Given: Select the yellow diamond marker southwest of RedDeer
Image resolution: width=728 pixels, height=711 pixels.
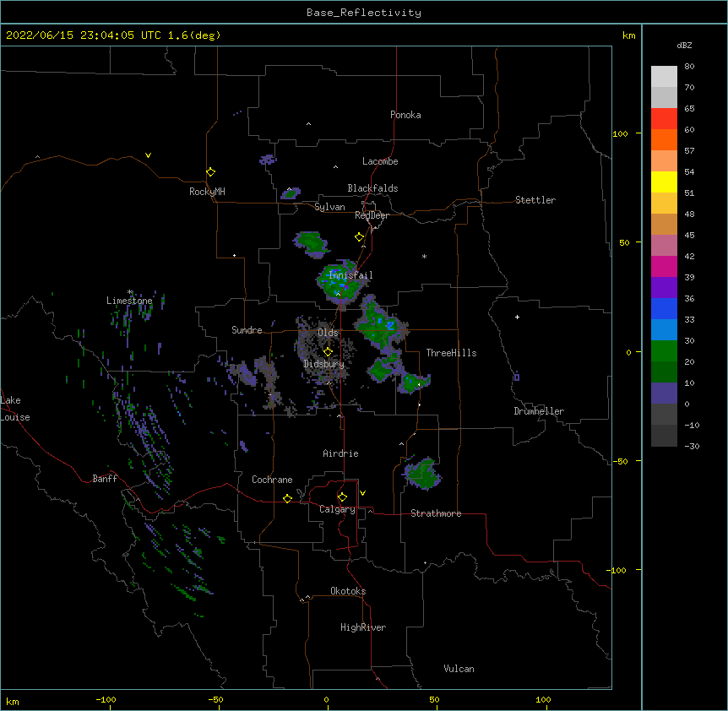Looking at the screenshot, I should point(360,237).
